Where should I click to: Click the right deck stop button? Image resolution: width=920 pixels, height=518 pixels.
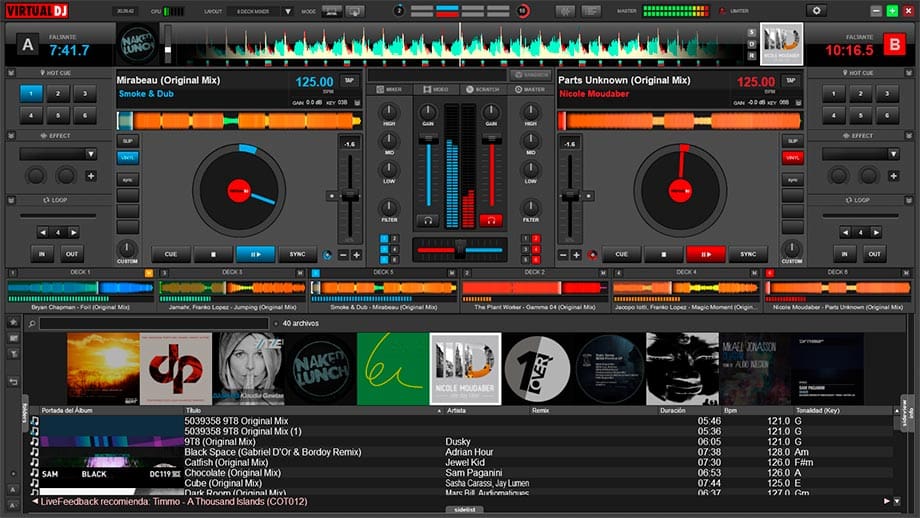click(664, 254)
